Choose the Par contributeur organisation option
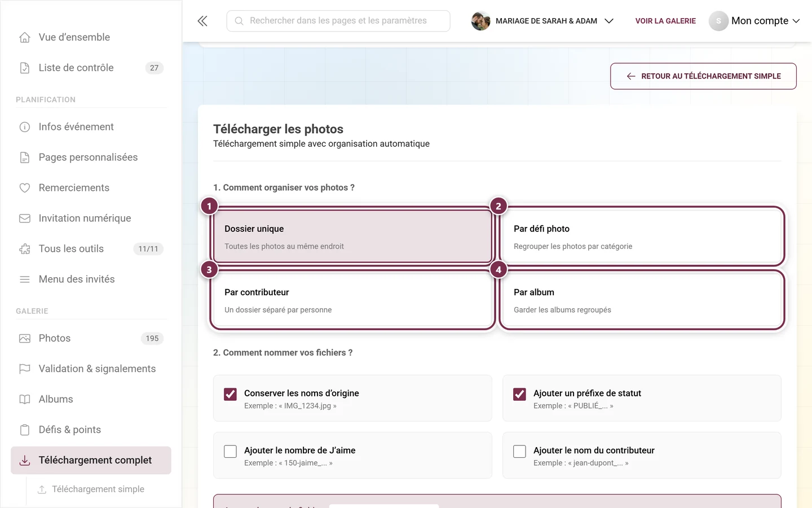Viewport: 812px width, 508px height. (x=352, y=300)
